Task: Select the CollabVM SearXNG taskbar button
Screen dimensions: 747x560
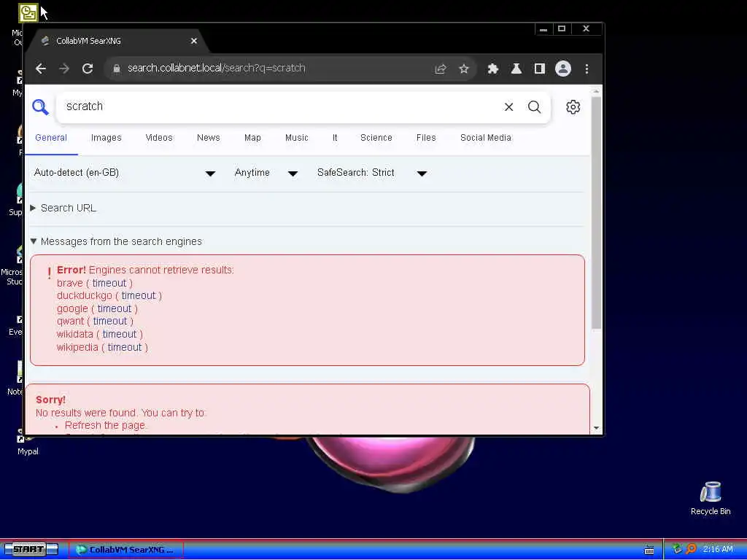Action: click(x=125, y=550)
